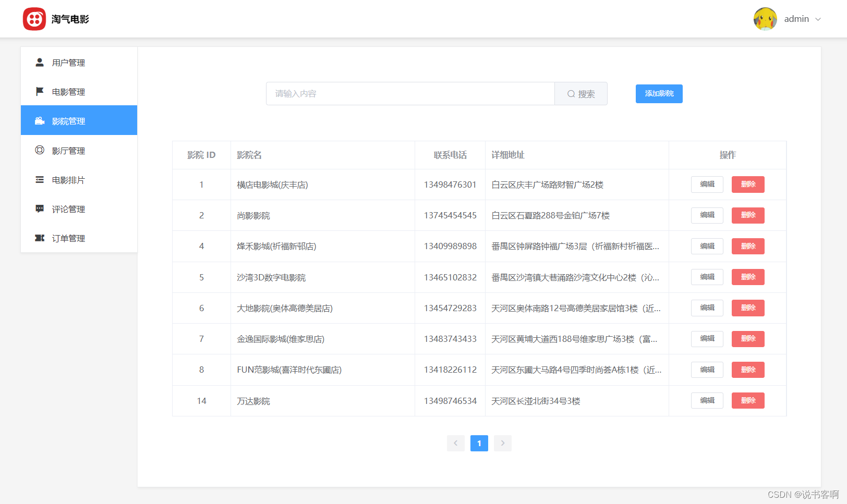
Task: Open the 用户管理 menu item
Action: [x=79, y=63]
